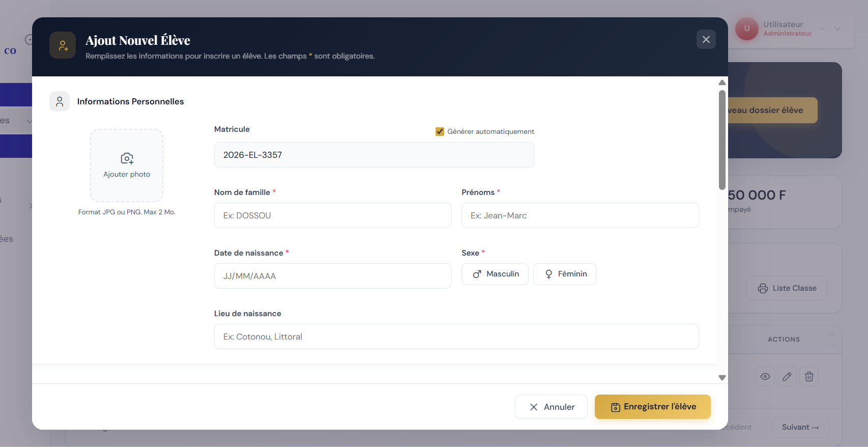Click the printer icon on Liste Classe
This screenshot has width=868, height=447.
[x=763, y=288]
